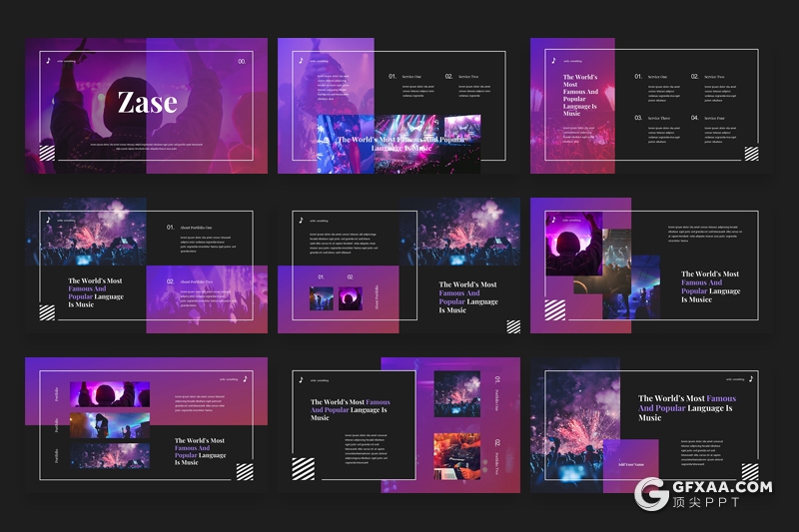Click the striped square on the Zase title slide
This screenshot has height=532, width=799.
click(47, 153)
